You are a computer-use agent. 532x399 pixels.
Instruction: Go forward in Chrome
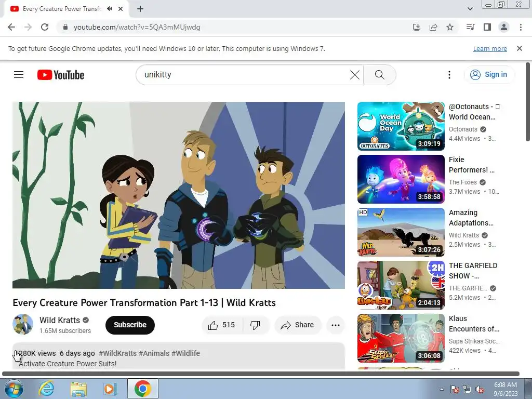(x=28, y=27)
